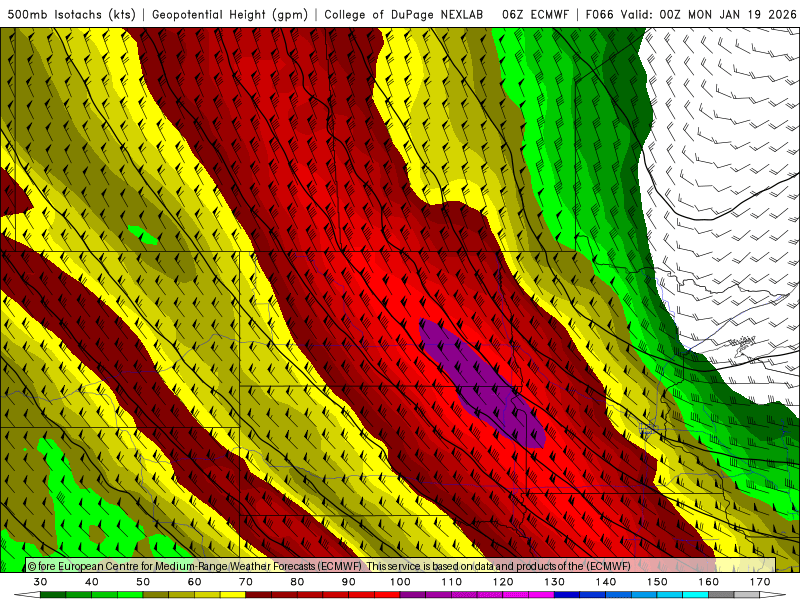Click the bright red swatch just before 100
This screenshot has width=800, height=600.
[387, 595]
